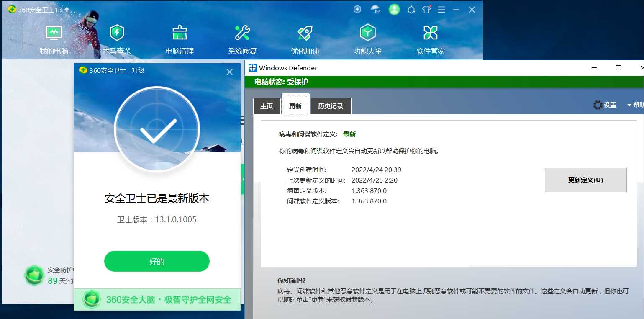Click 安全卫士已是最新版本 message

point(157,198)
